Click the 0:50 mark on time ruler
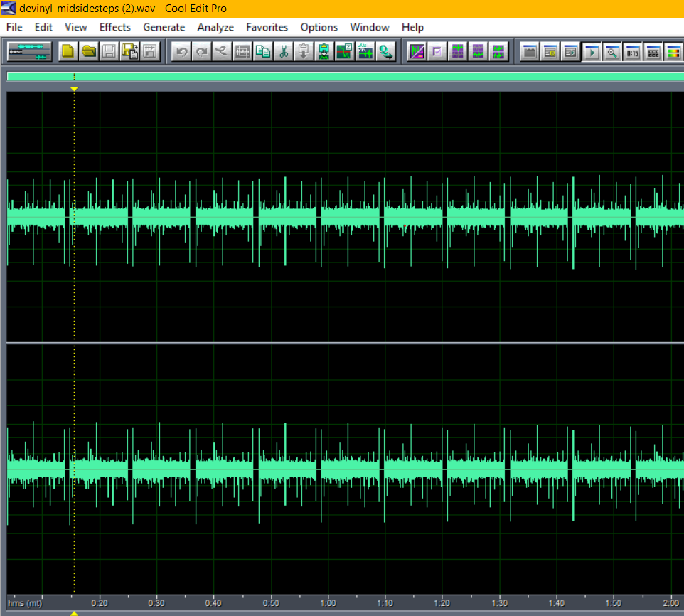The height and width of the screenshot is (616, 684). pos(271,603)
